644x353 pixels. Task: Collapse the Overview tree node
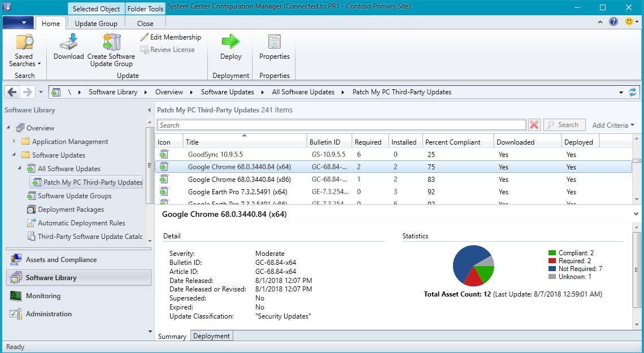pos(8,128)
